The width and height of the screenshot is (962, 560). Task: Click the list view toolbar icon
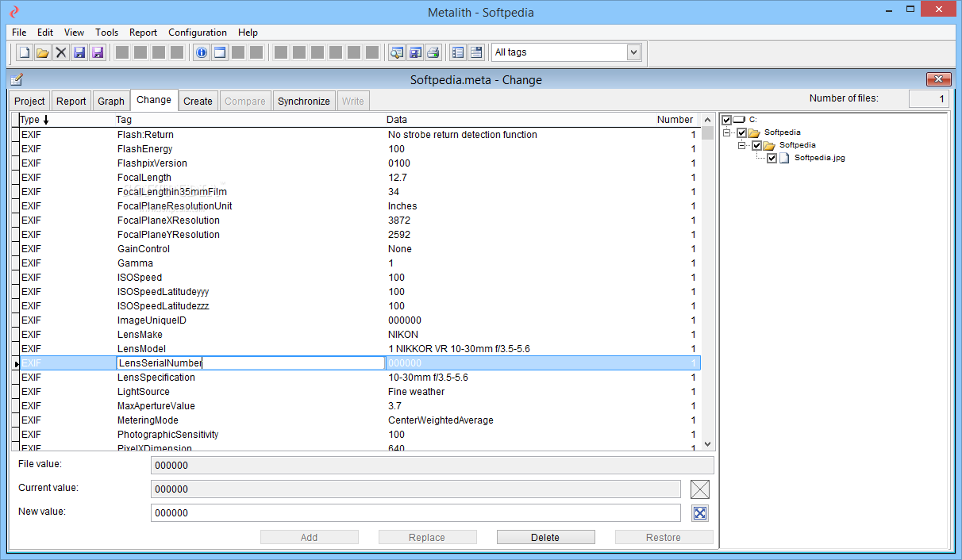(x=458, y=52)
